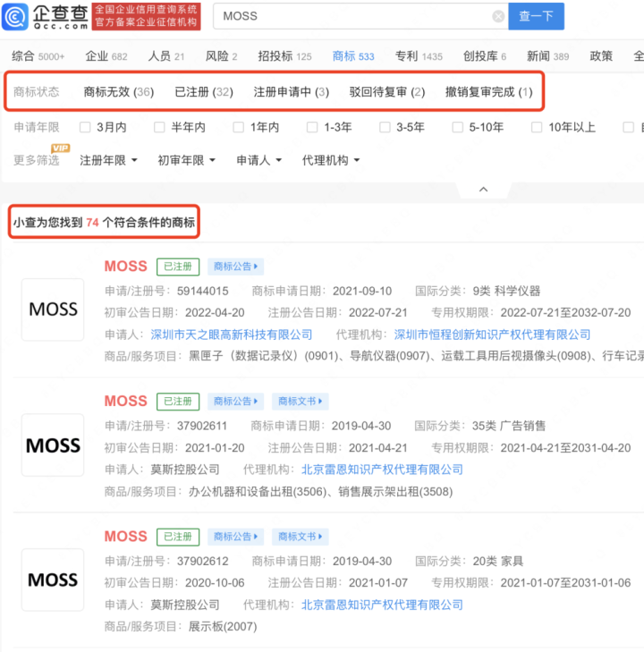Open 商标文书 for trademark 37902611
644x652 pixels.
click(x=301, y=402)
